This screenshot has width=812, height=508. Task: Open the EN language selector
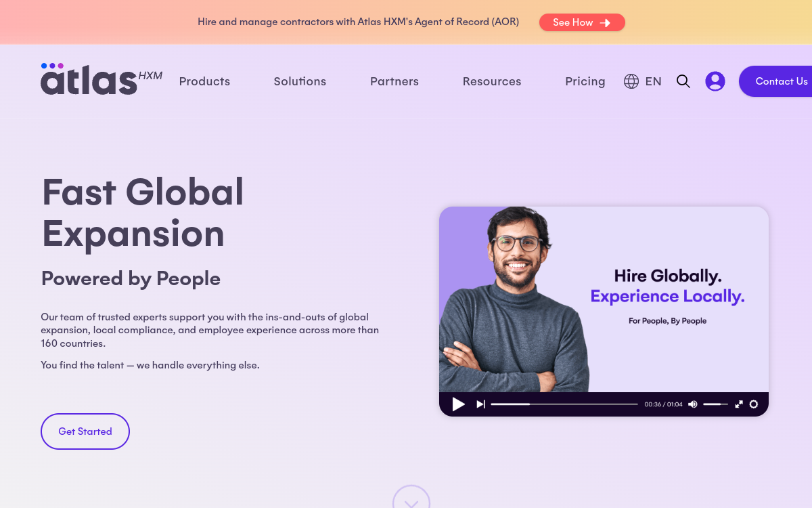[654, 81]
